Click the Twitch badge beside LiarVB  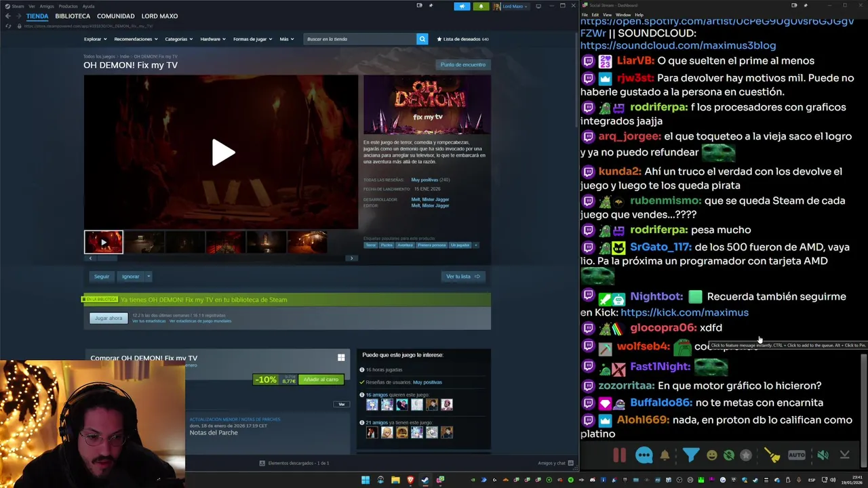588,61
